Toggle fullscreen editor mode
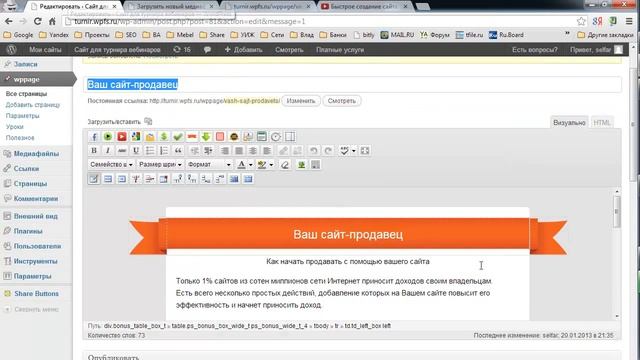Screen dimensions: 640x360 coord(365,151)
